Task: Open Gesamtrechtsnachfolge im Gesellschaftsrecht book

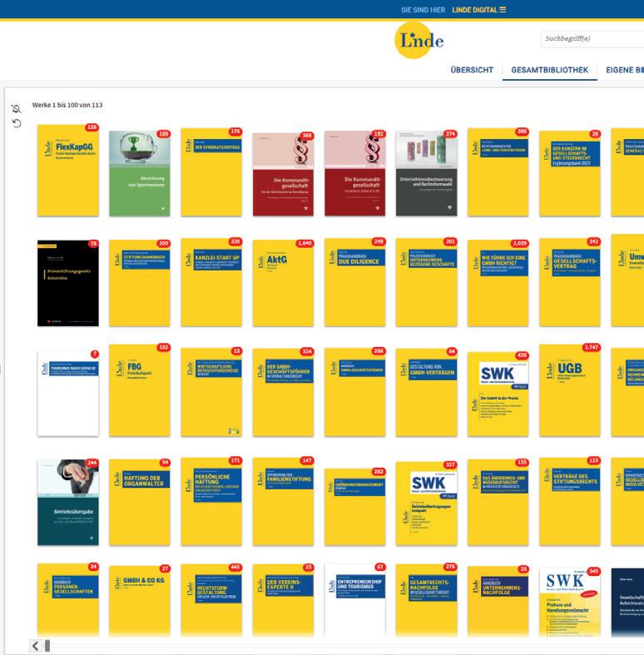Action: tap(426, 600)
